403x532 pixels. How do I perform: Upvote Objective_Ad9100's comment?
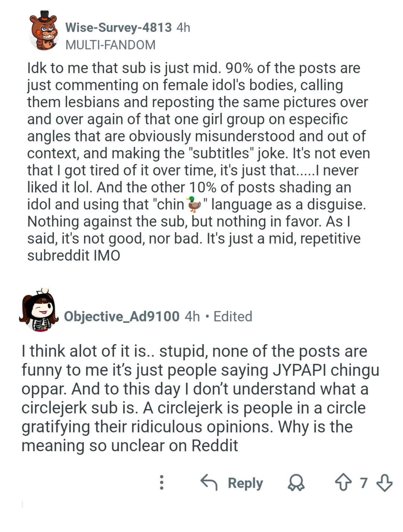click(x=343, y=483)
